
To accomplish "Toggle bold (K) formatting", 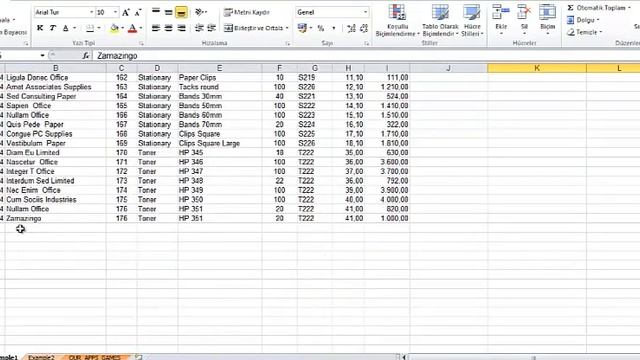I will pyautogui.click(x=40, y=28).
